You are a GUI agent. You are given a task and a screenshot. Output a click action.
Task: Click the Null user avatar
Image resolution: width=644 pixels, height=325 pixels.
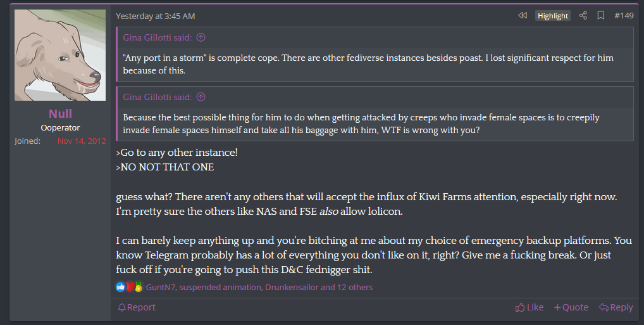click(x=60, y=55)
